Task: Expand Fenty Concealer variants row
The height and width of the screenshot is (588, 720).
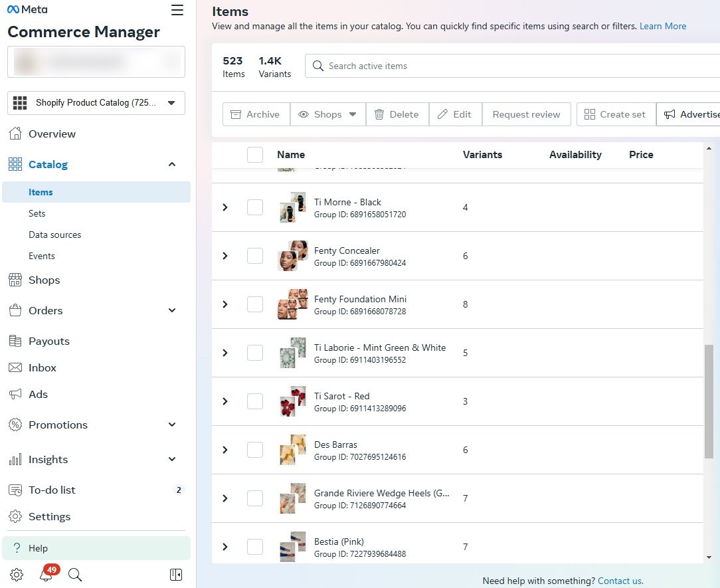Action: click(225, 256)
